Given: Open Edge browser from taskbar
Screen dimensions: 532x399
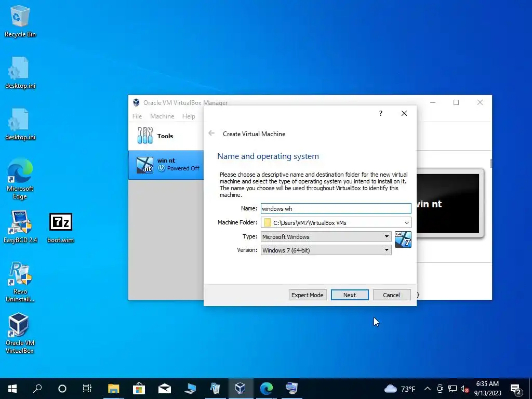Looking at the screenshot, I should (x=267, y=389).
